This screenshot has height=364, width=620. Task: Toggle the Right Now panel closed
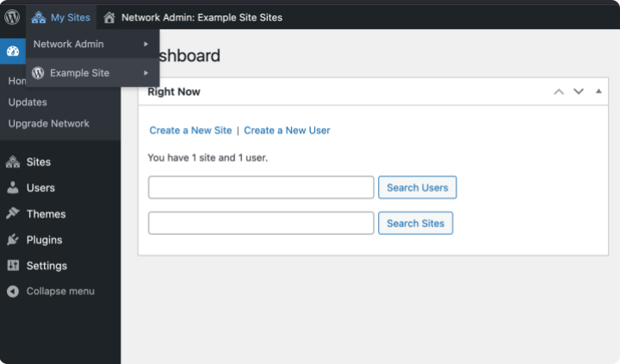coord(598,91)
